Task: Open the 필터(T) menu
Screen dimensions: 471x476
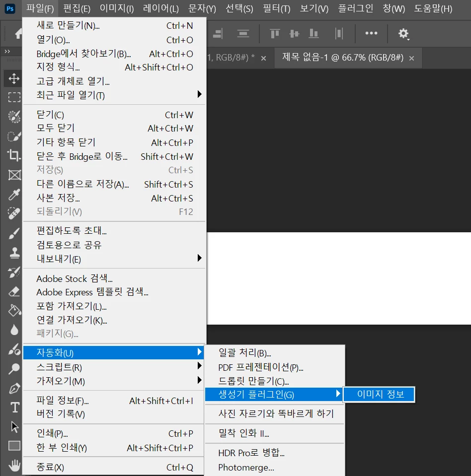Action: (x=277, y=8)
